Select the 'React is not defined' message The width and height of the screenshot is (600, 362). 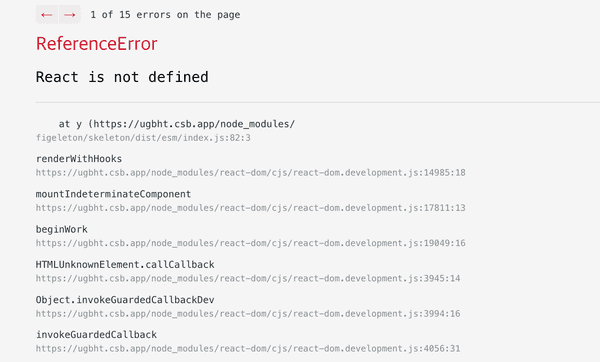[122, 77]
